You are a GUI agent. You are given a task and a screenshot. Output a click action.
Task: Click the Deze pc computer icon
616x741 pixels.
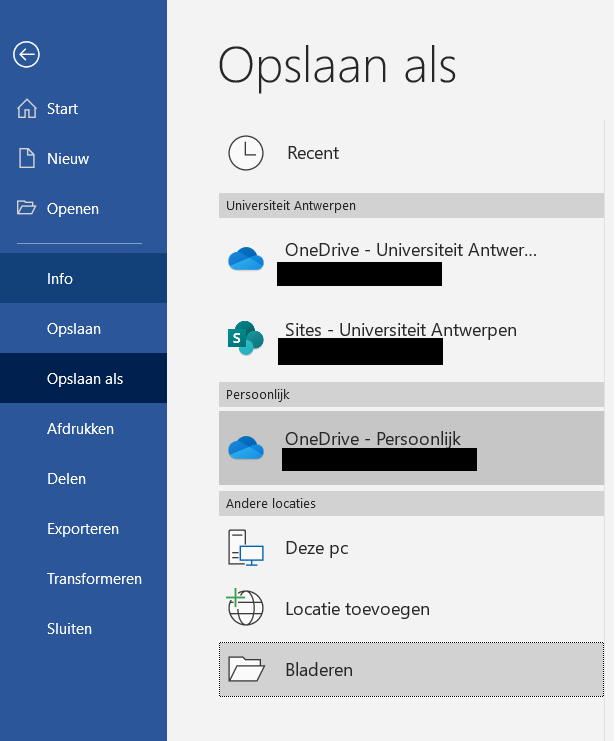click(x=246, y=548)
